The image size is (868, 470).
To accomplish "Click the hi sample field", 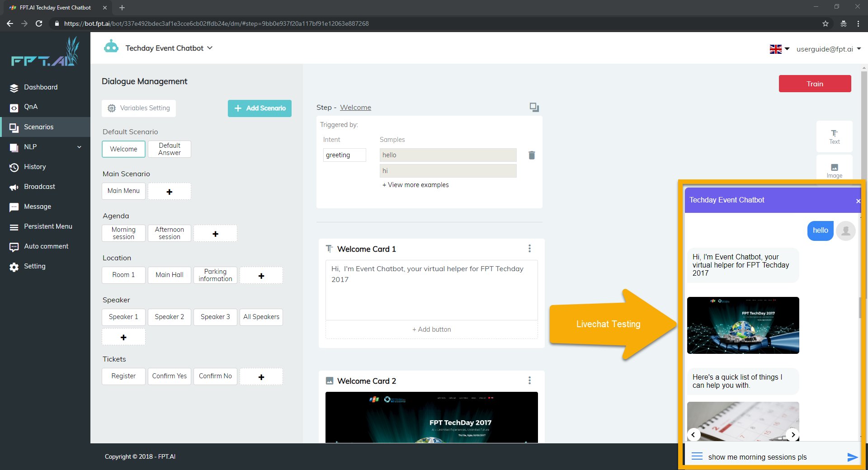I will point(448,171).
